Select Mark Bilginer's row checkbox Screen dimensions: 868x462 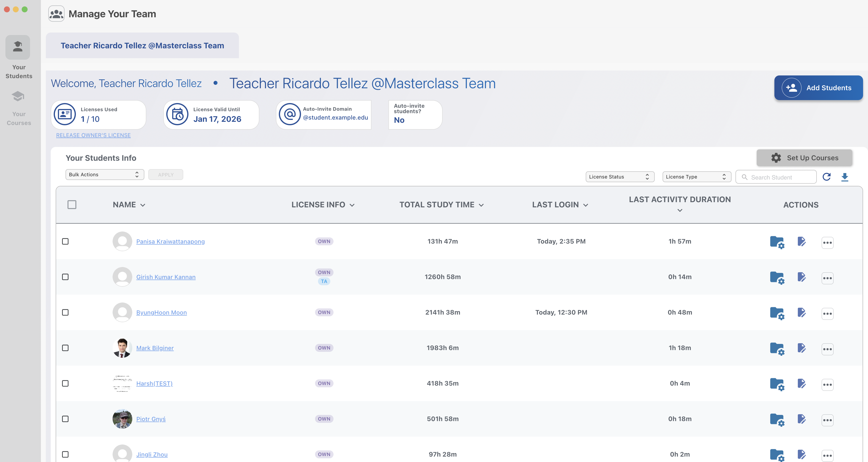[x=65, y=348]
